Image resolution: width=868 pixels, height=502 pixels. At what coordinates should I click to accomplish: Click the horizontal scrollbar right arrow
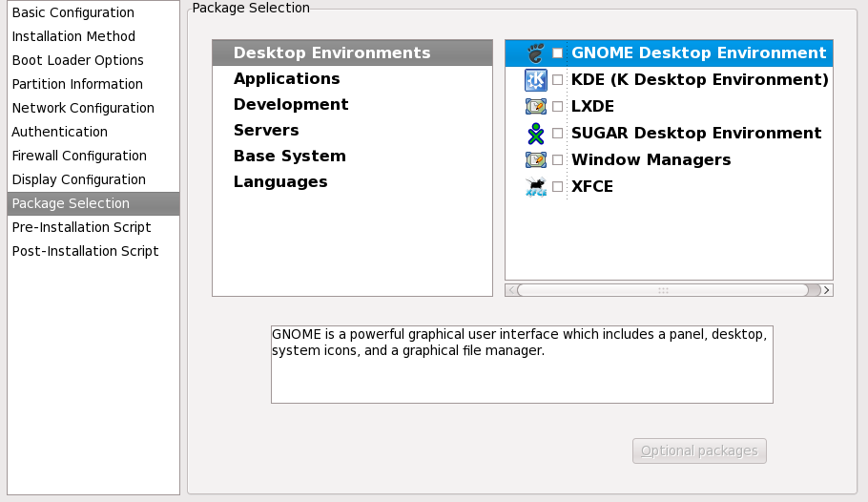tap(826, 290)
